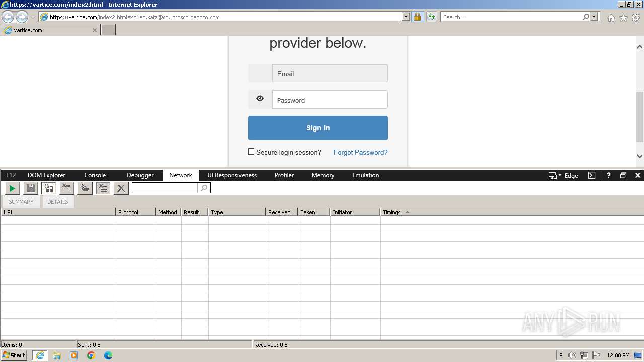Viewport: 644px width, 362px height.
Task: Sort by Result column header
Action: tap(194, 212)
